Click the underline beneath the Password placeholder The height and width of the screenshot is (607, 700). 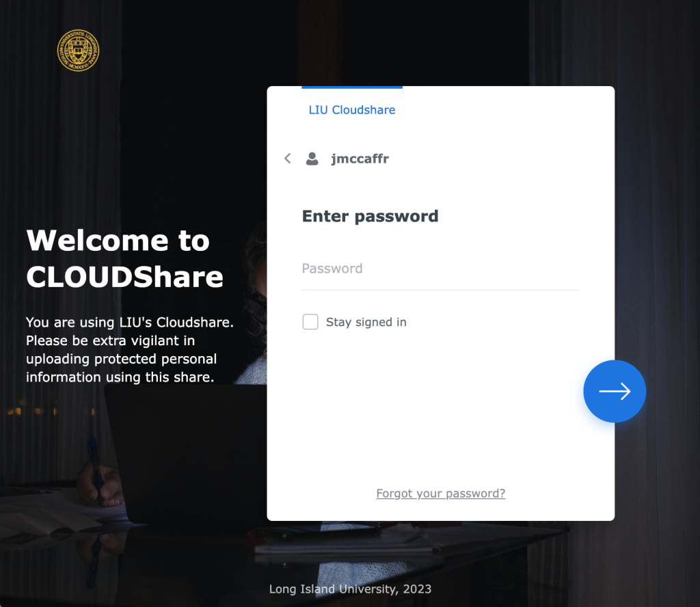(441, 290)
